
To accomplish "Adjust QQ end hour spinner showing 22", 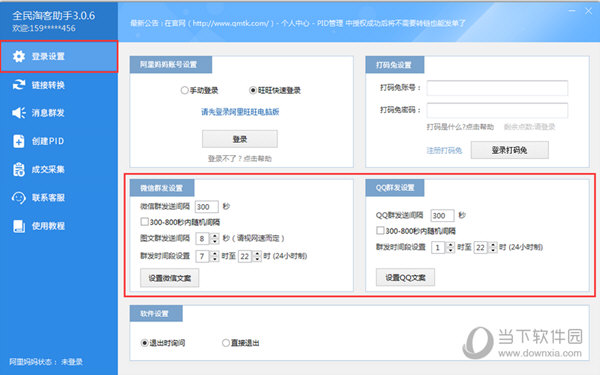I will click(x=493, y=247).
